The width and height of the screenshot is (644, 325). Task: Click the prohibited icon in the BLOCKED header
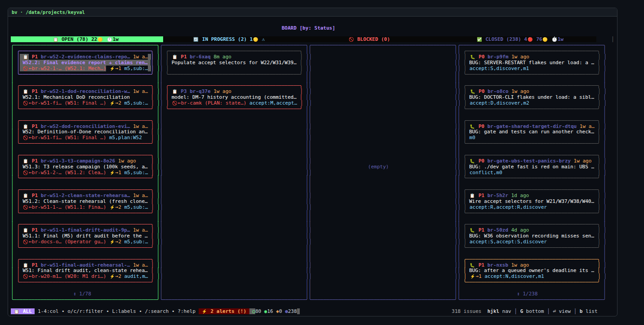coord(351,40)
